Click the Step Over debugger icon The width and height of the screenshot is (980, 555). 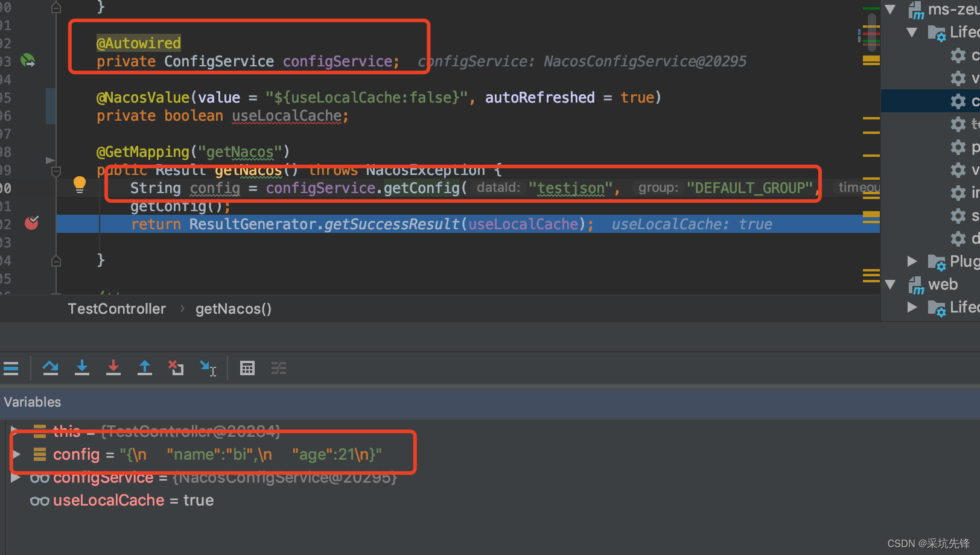(51, 367)
